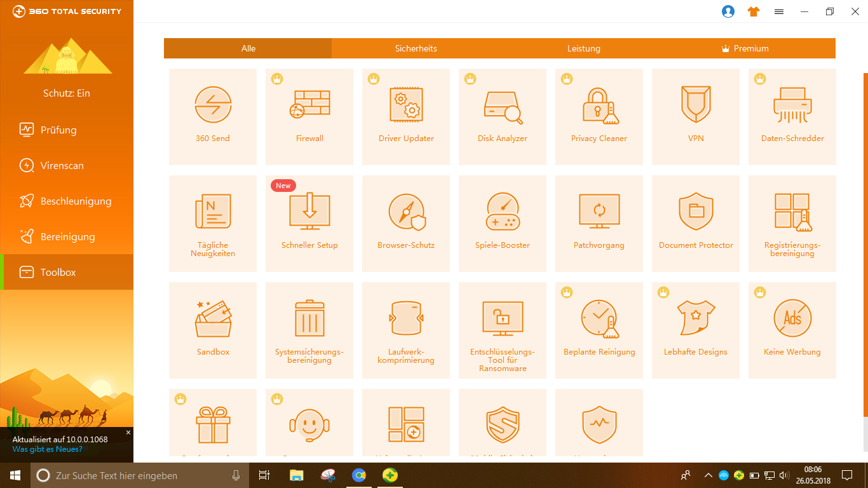Screen dimensions: 868x488
Task: Start the Disk Analyzer tool
Action: [503, 117]
